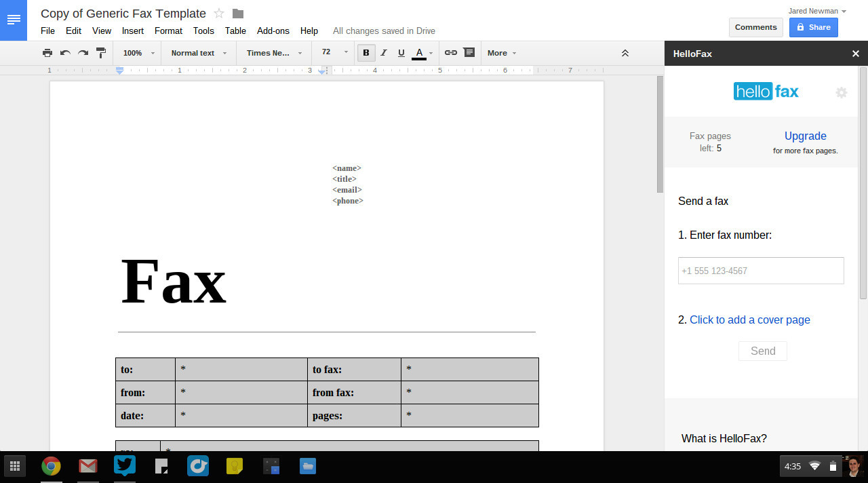Star this document
Screen dimensions: 868x483
pos(219,14)
